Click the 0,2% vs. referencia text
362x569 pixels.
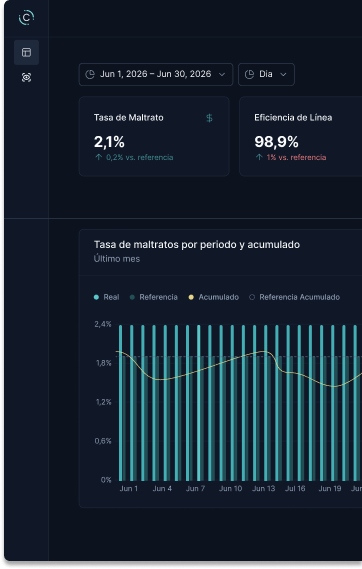[x=140, y=157]
